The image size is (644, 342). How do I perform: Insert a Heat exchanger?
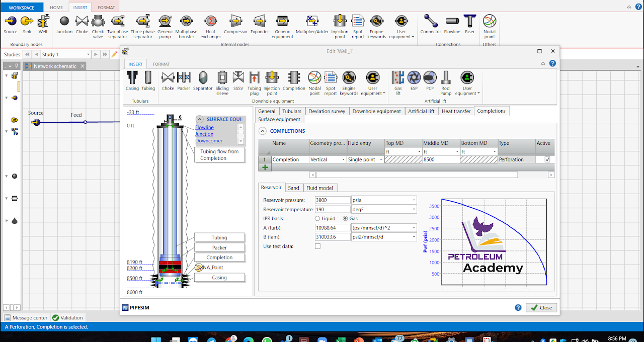click(211, 27)
